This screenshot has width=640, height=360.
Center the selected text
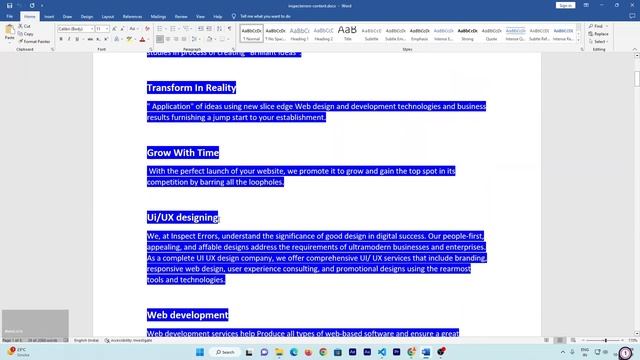168,39
